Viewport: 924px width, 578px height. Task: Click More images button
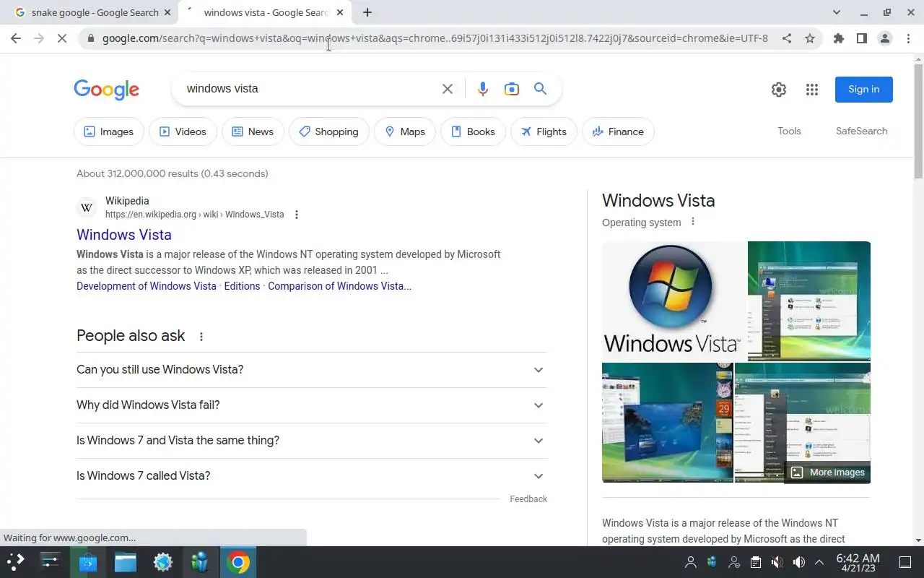pyautogui.click(x=827, y=473)
